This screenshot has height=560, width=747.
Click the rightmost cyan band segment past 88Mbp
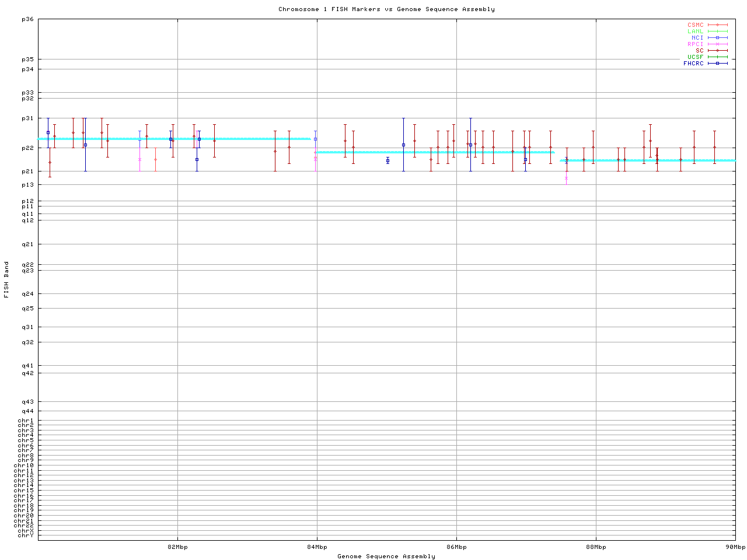coord(648,160)
